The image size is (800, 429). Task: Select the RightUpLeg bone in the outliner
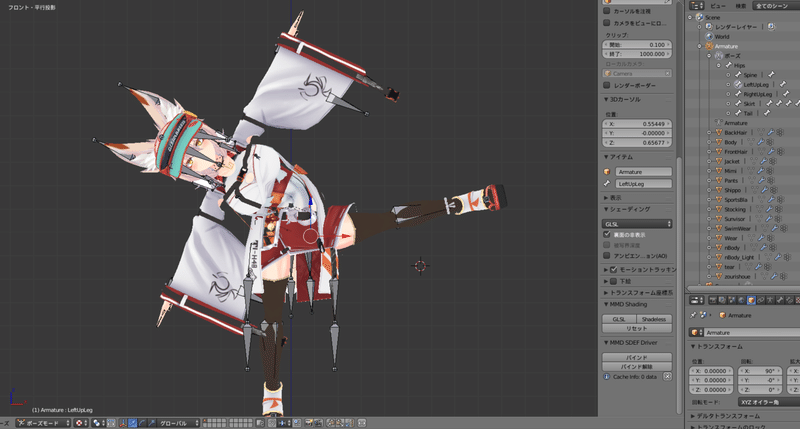tap(758, 94)
